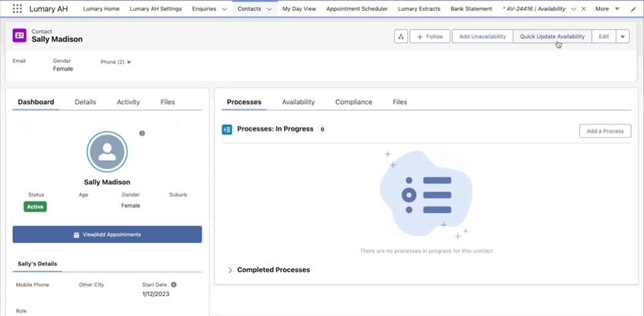Open the App Launcher grid icon
This screenshot has height=316, width=644.
[x=17, y=9]
